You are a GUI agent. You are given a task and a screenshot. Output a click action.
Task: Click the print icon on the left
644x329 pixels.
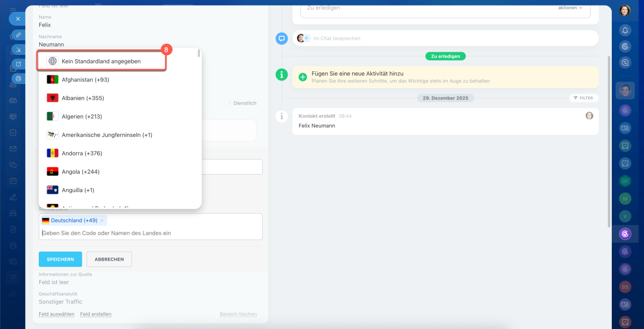point(18,78)
